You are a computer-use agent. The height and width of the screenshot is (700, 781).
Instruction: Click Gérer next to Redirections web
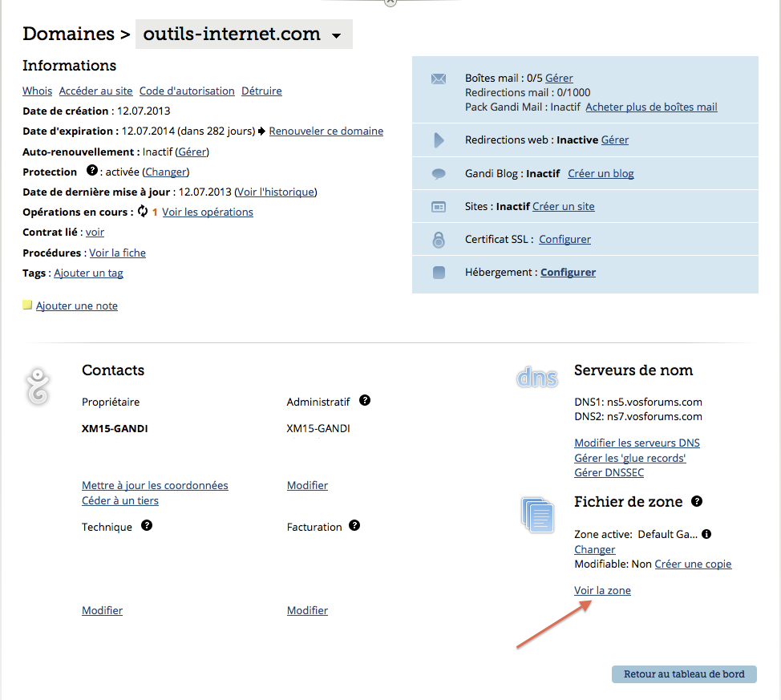point(615,140)
